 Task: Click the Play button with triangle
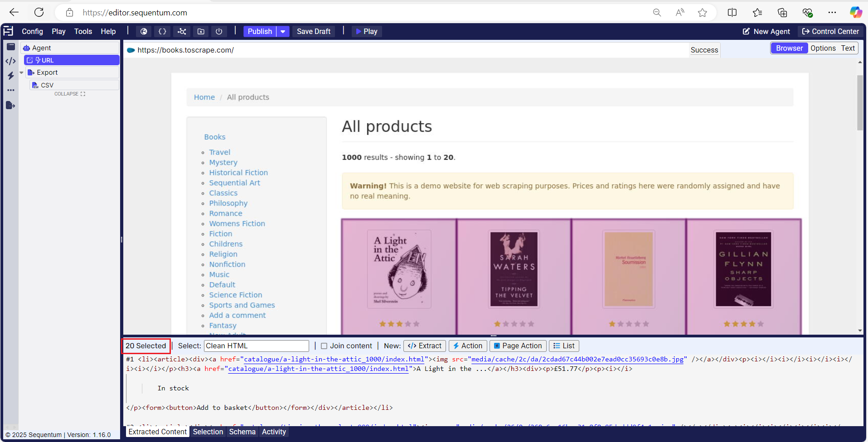(x=367, y=31)
